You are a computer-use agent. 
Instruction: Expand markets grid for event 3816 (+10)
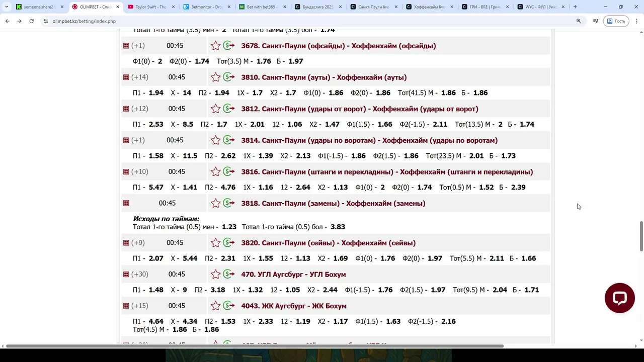pos(126,172)
